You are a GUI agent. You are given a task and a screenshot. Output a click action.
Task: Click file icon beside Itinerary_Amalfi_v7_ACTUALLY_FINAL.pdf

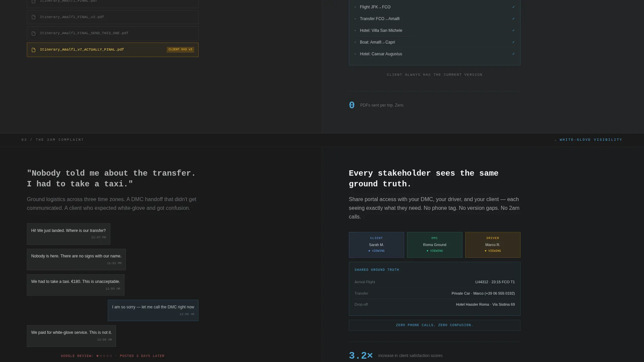point(34,50)
